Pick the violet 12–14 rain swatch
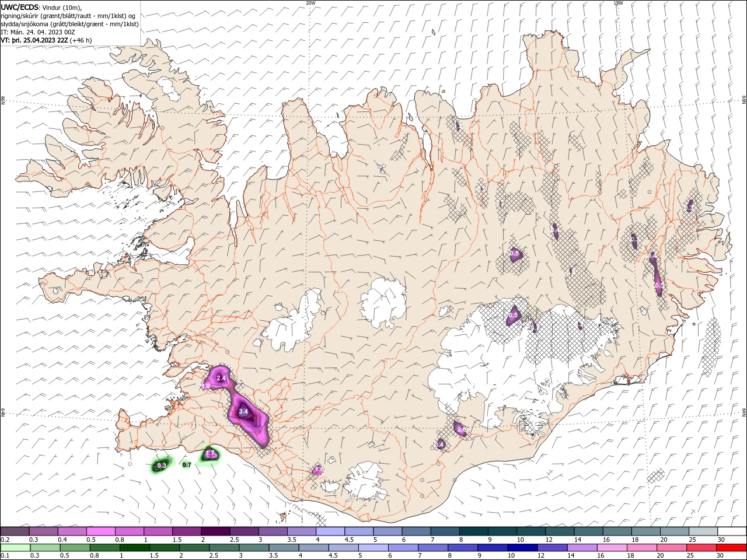 point(553,547)
